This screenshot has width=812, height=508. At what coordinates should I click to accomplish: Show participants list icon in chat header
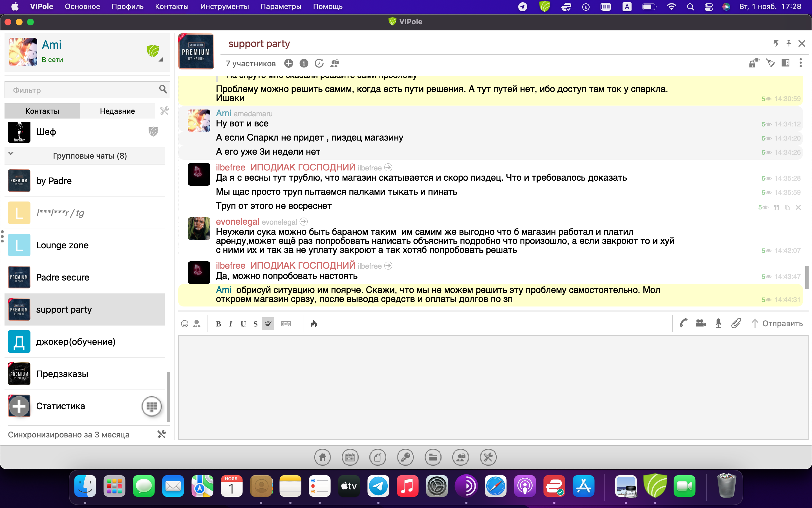[335, 63]
